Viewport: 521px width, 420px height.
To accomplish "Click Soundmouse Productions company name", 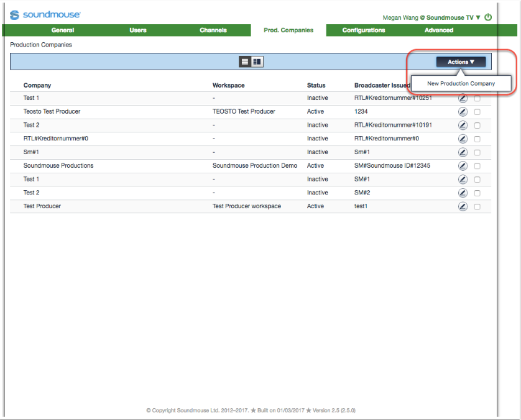I will [x=58, y=166].
